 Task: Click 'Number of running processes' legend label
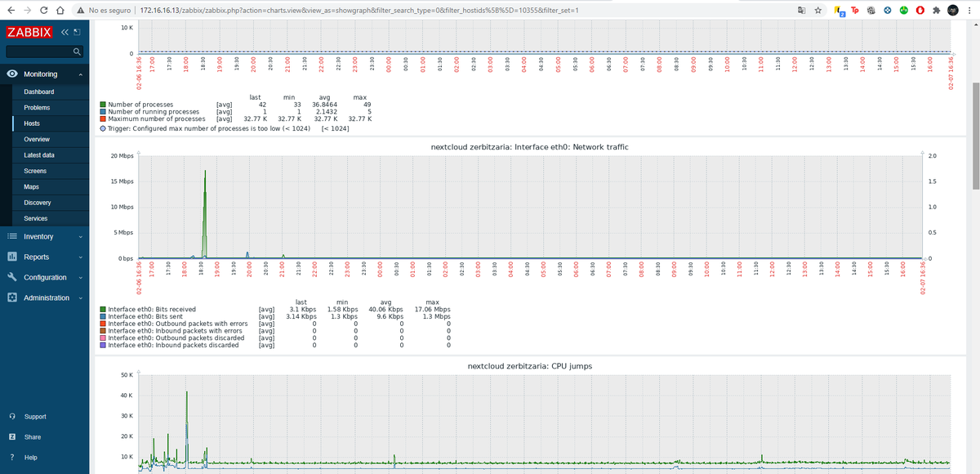point(154,112)
